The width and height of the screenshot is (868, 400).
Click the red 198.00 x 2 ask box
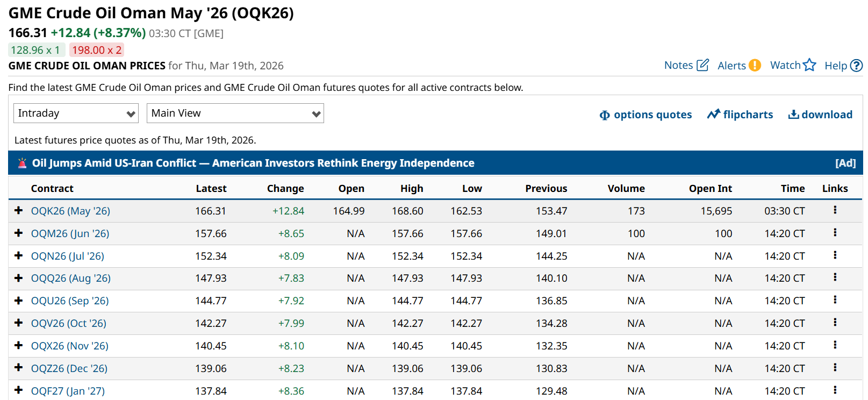coord(97,50)
